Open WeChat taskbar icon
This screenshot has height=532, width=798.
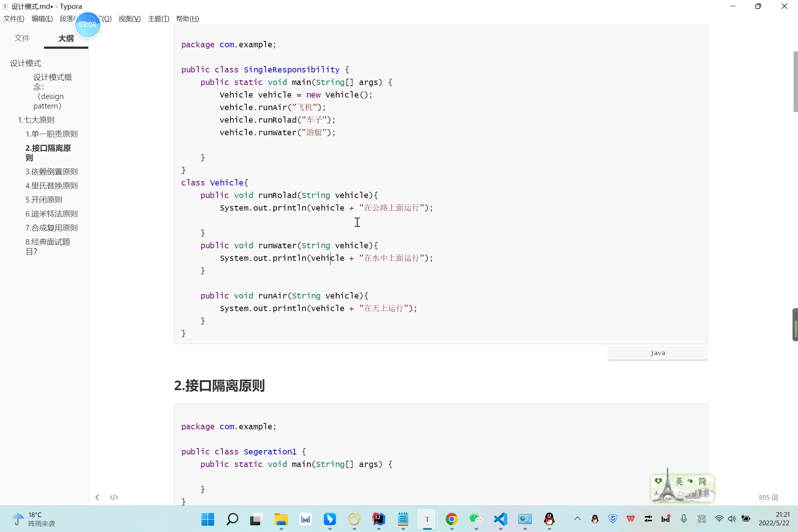(x=476, y=519)
